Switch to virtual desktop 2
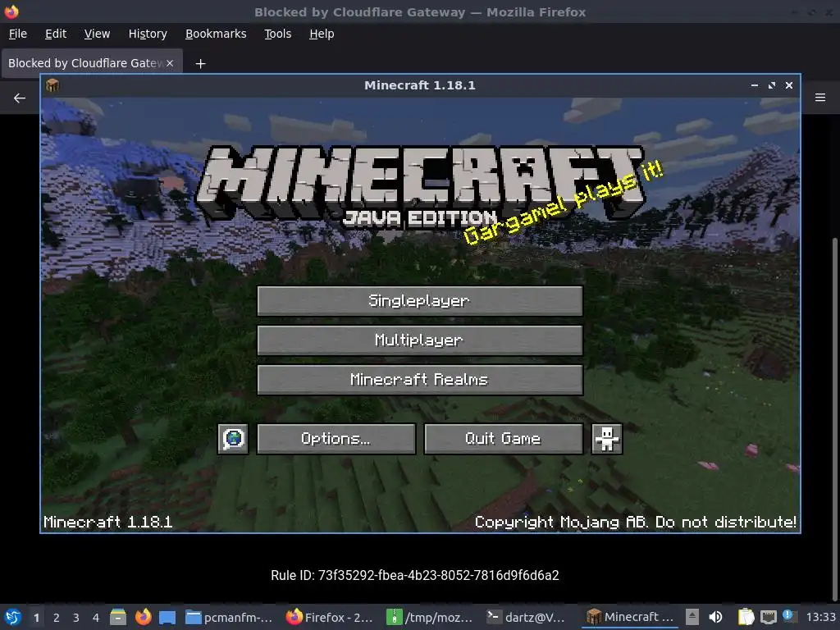Screen dimensions: 840x630 pyautogui.click(x=57, y=617)
